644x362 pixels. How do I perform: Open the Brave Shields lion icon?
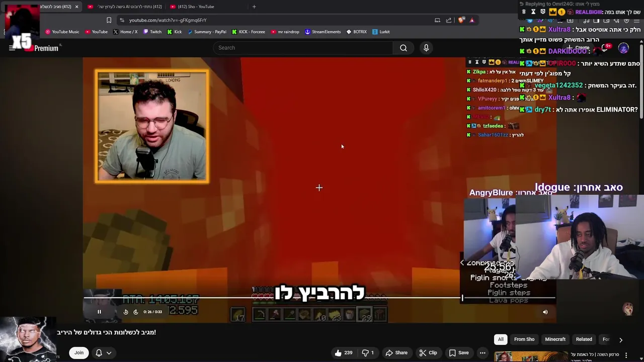(461, 20)
